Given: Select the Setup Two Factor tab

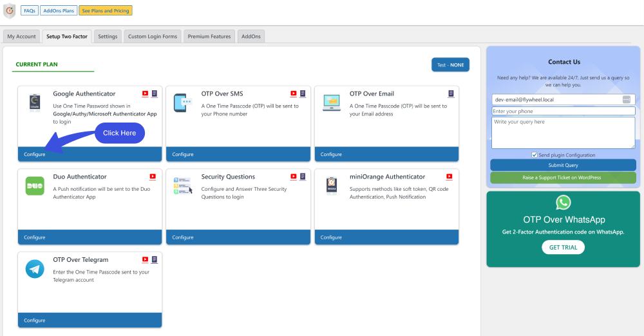Looking at the screenshot, I should pos(67,36).
